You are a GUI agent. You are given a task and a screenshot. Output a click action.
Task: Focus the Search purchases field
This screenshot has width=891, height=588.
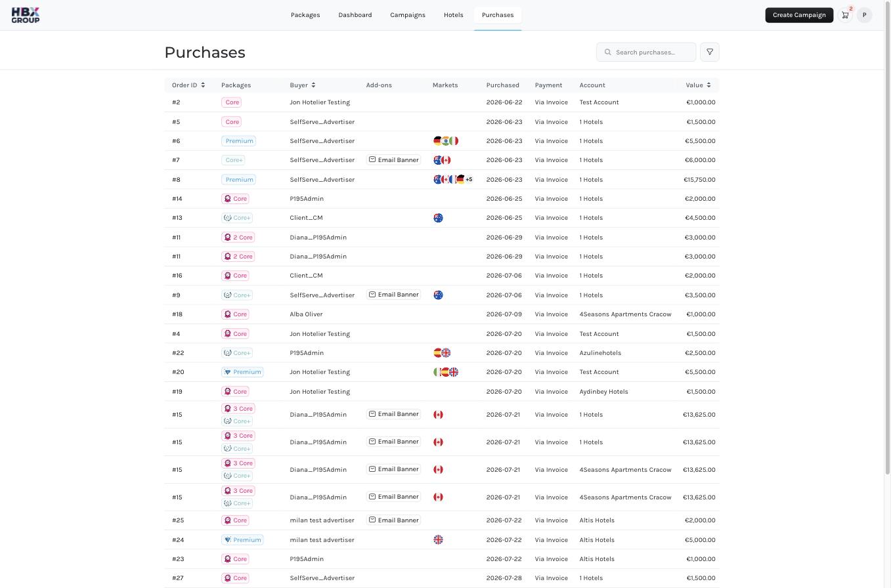coord(646,52)
